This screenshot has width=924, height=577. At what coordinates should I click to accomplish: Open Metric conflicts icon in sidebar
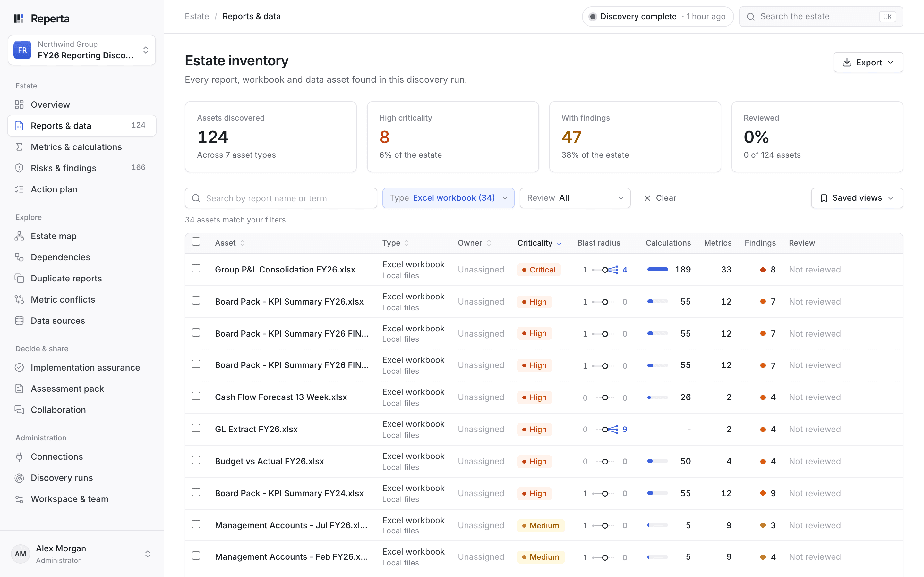click(x=19, y=300)
